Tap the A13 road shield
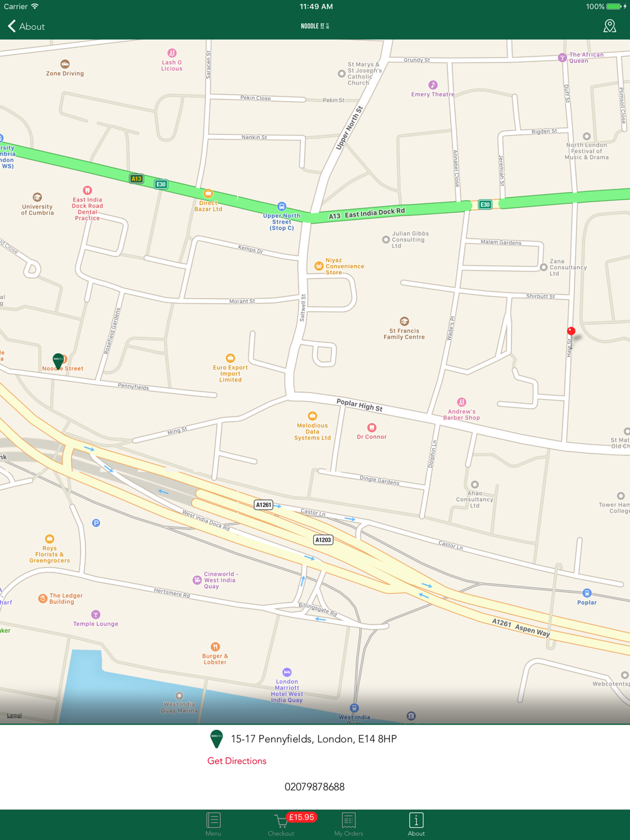The image size is (630, 840). [136, 179]
